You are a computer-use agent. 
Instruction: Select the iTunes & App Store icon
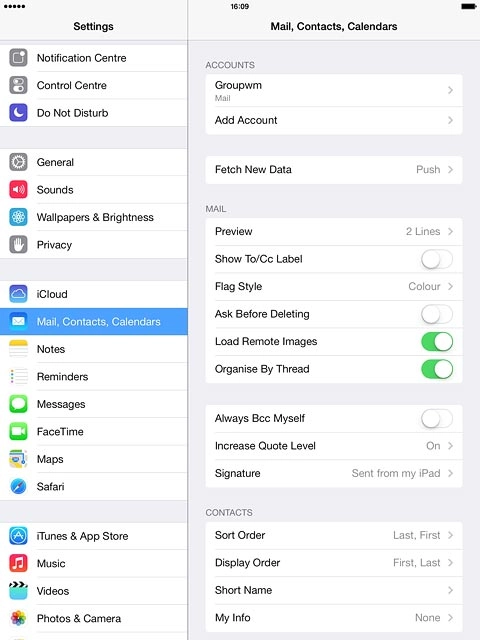[x=18, y=536]
